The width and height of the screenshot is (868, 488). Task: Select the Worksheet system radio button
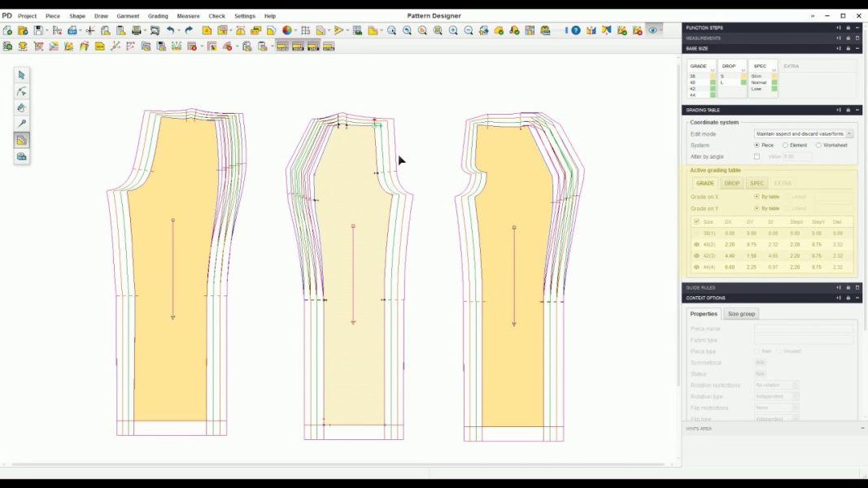[818, 145]
